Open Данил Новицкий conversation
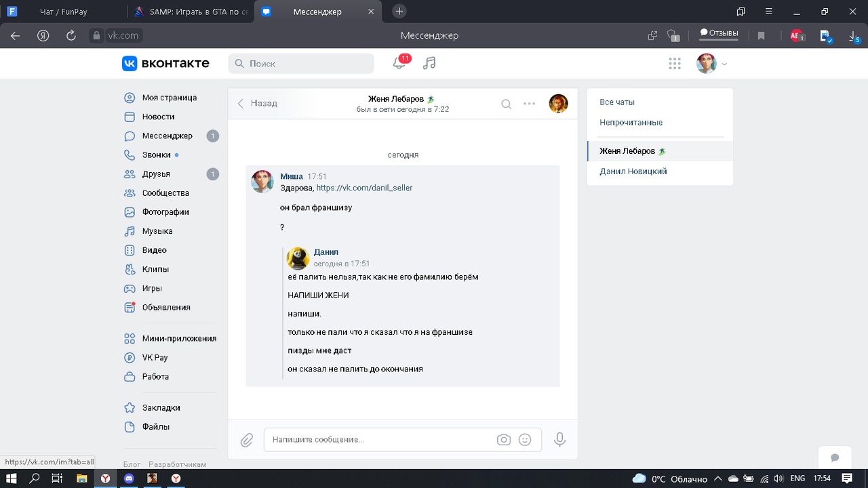The width and height of the screenshot is (868, 488). point(633,171)
